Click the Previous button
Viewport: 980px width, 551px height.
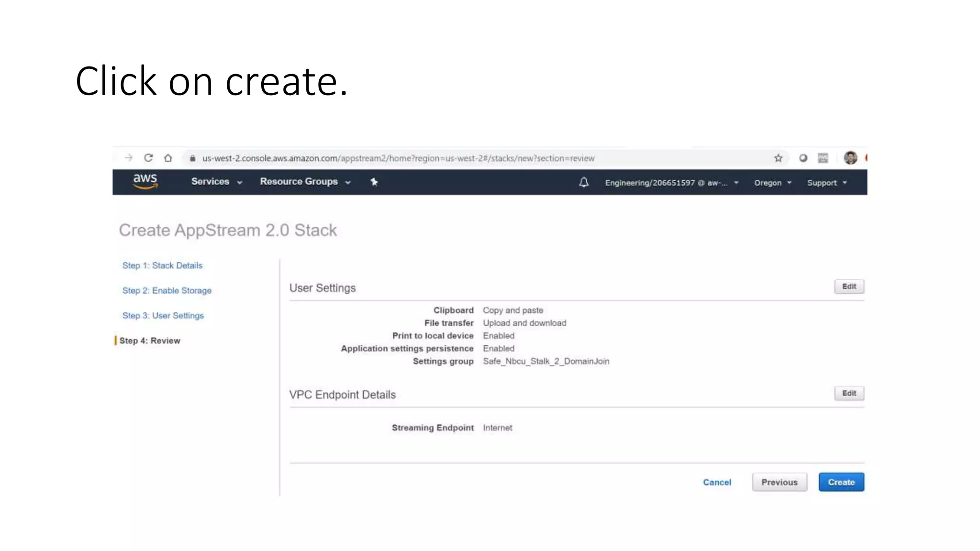pyautogui.click(x=780, y=482)
